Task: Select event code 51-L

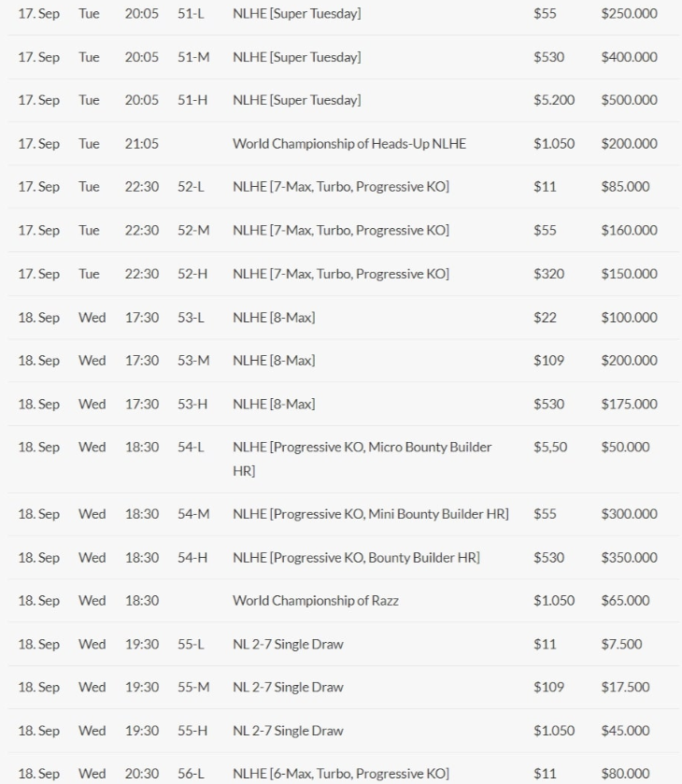Action: pyautogui.click(x=191, y=14)
